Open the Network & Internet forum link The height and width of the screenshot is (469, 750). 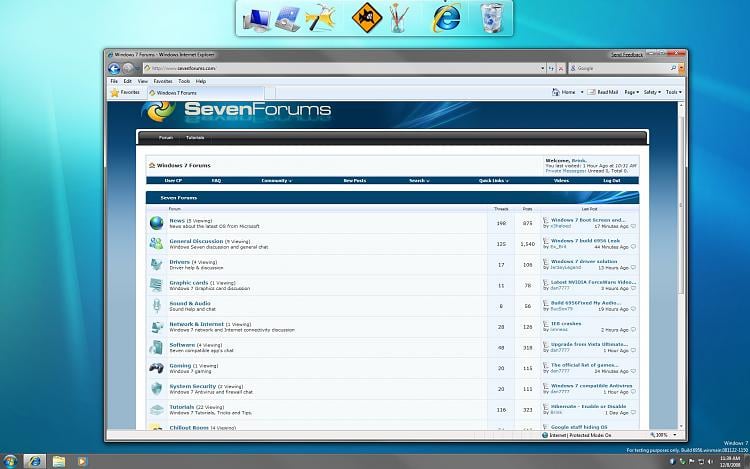tap(197, 324)
